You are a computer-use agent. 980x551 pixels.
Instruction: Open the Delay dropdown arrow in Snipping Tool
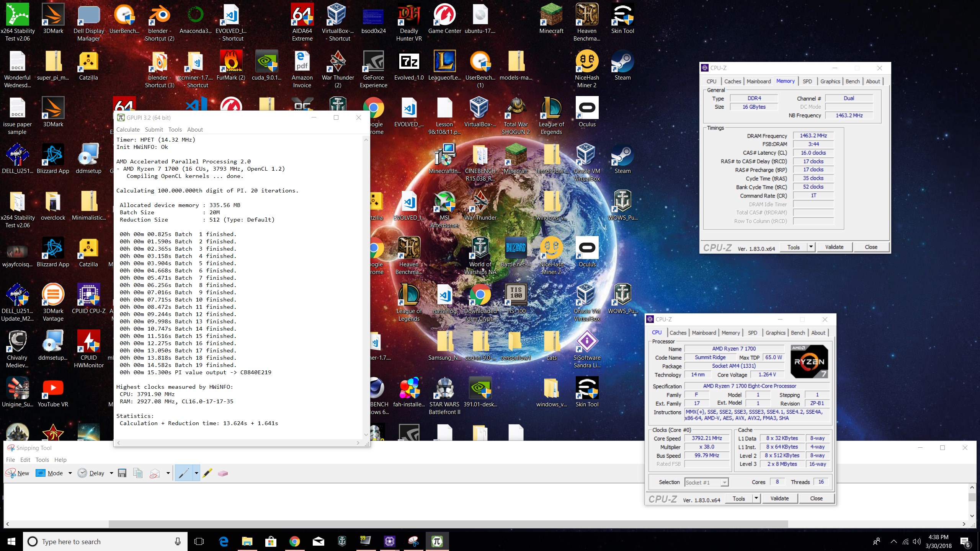coord(111,473)
